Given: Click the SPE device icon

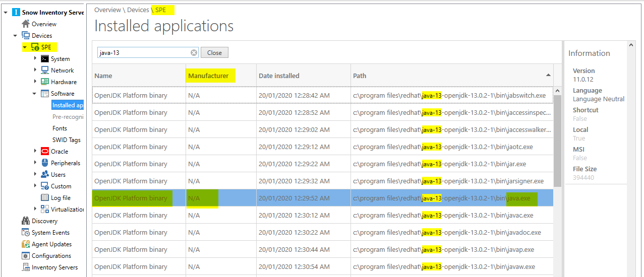Looking at the screenshot, I should [35, 47].
